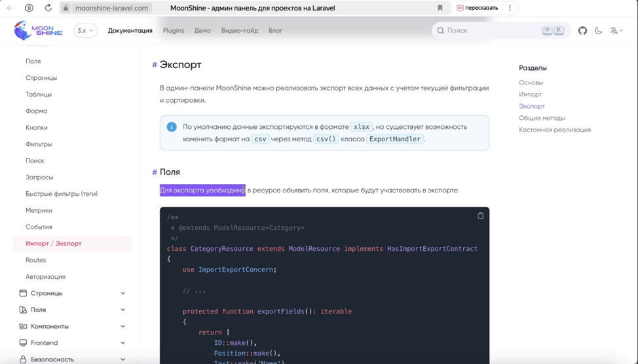This screenshot has width=638, height=364.
Task: Copy code with the clipboard icon
Action: click(x=481, y=216)
